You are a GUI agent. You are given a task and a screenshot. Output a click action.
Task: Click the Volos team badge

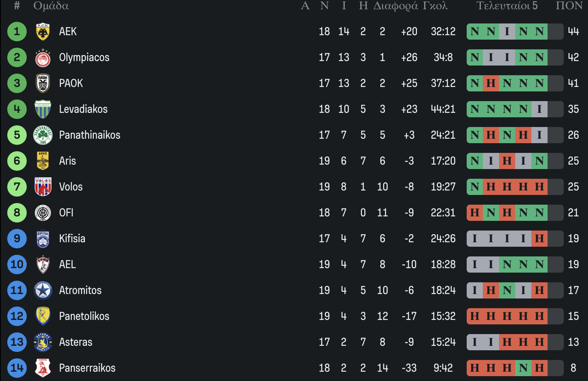pos(43,187)
